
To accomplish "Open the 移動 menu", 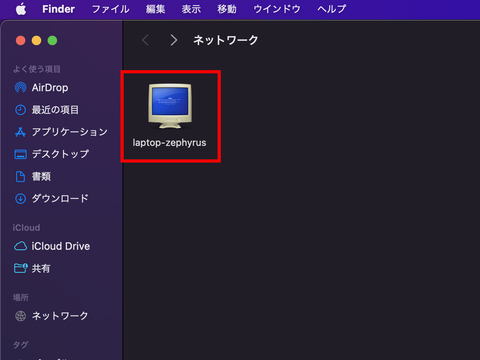I will tap(227, 9).
